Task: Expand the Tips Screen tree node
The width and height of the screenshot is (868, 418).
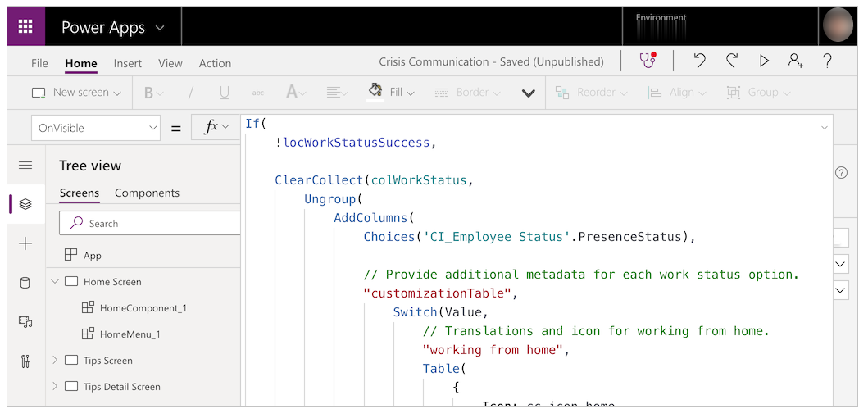Action: tap(55, 361)
